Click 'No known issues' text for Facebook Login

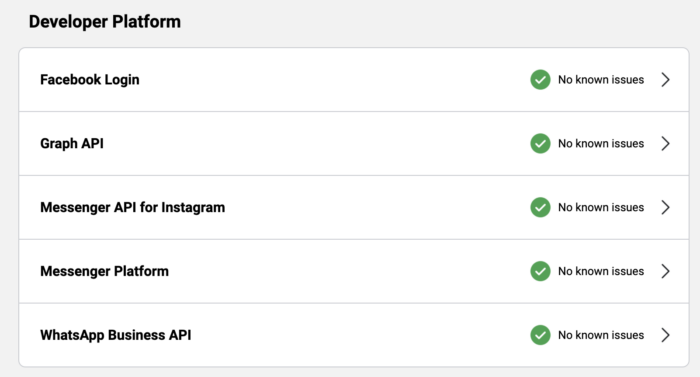pos(601,80)
